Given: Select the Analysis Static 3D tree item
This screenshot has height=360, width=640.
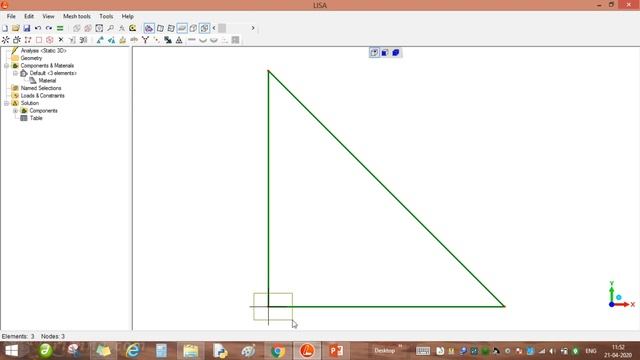Looking at the screenshot, I should 43,51.
